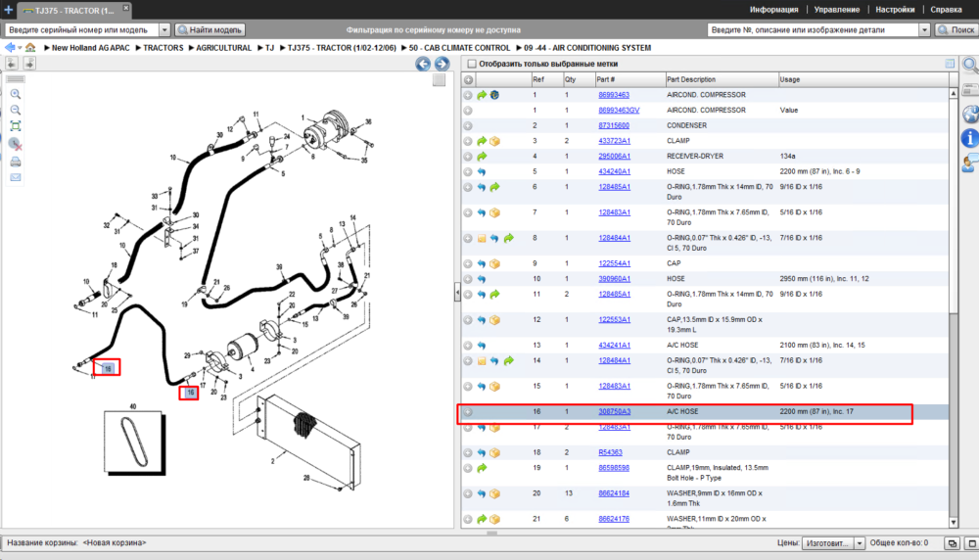Open part number link 86993463
979x560 pixels.
(x=614, y=95)
